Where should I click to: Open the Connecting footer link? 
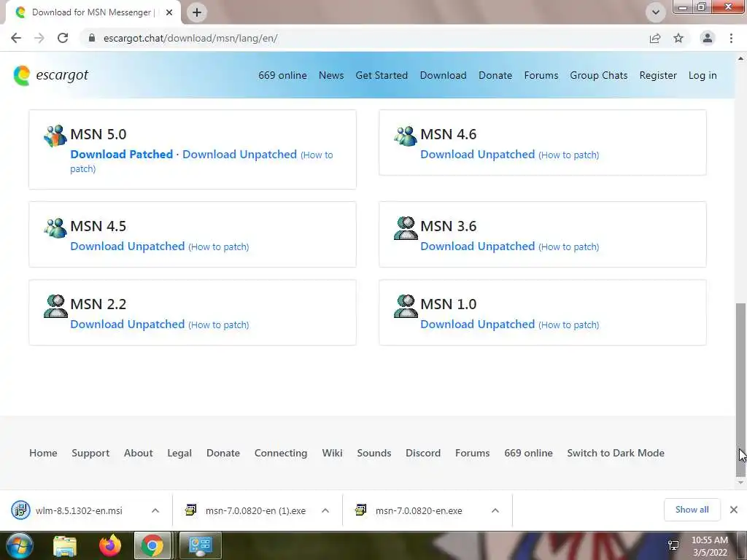pyautogui.click(x=281, y=453)
